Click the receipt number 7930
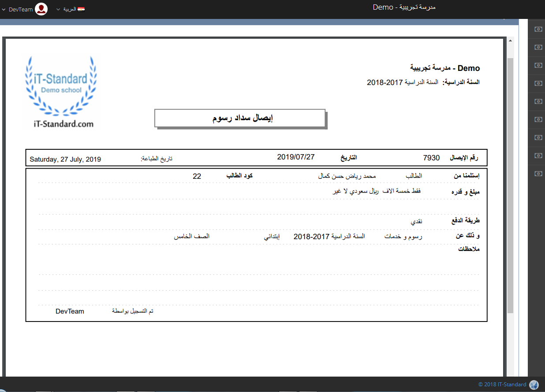The height and width of the screenshot is (392, 545). tap(431, 158)
